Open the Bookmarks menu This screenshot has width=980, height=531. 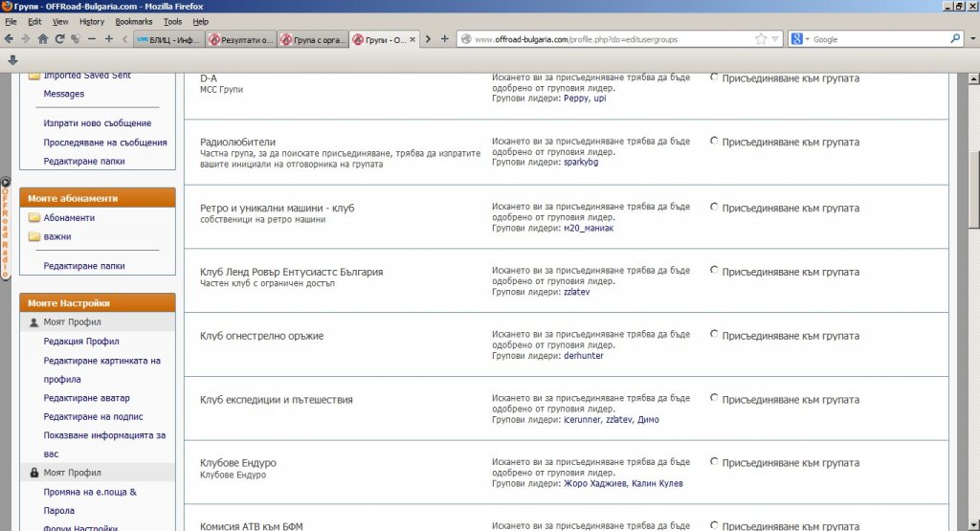[x=133, y=21]
